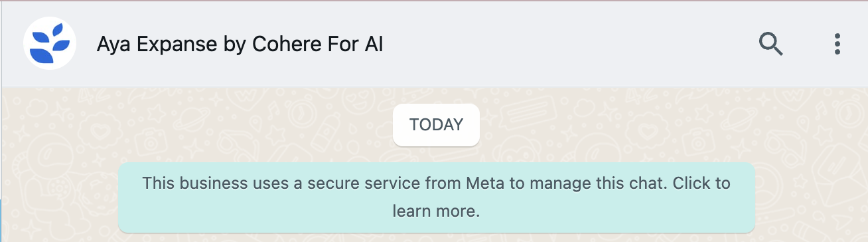The image size is (868, 242).
Task: Click the Aya Expanse profile avatar
Action: (49, 44)
